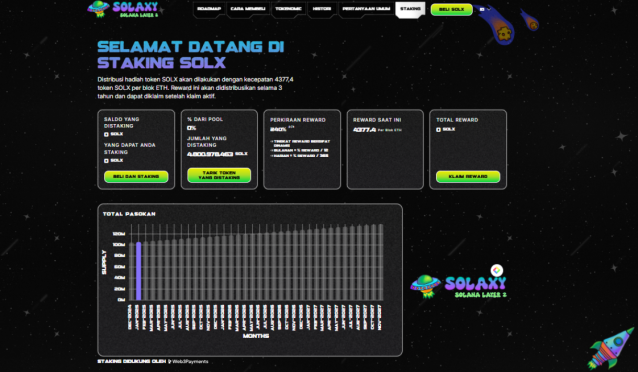
Task: Click the % Dari Pool label
Action: click(205, 119)
